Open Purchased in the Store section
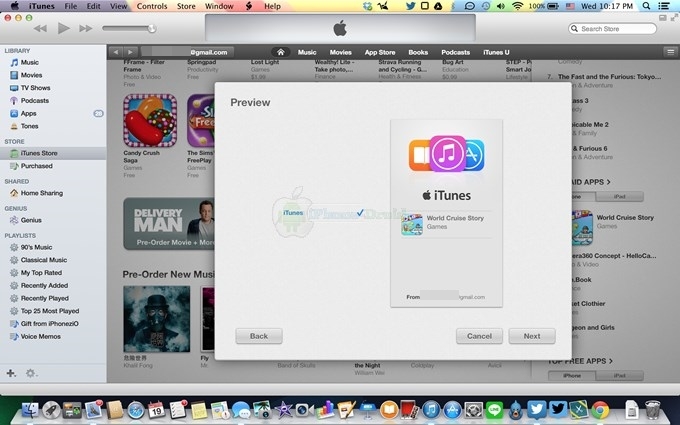The width and height of the screenshot is (680, 425). [x=37, y=166]
